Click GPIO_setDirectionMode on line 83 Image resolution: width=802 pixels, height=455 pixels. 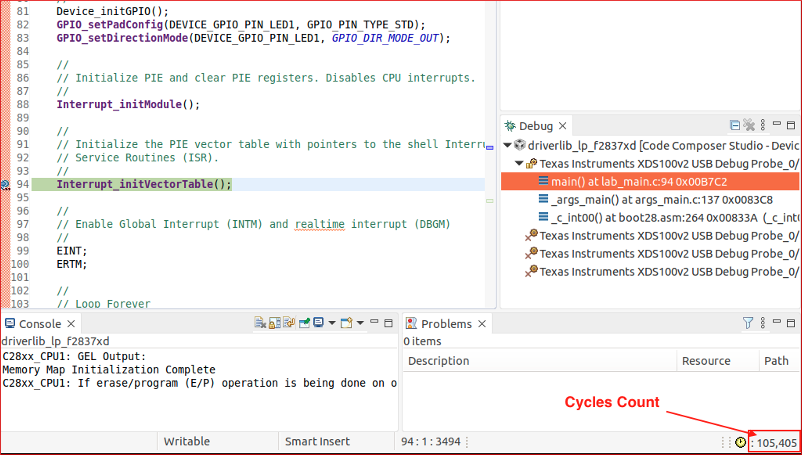pos(122,38)
